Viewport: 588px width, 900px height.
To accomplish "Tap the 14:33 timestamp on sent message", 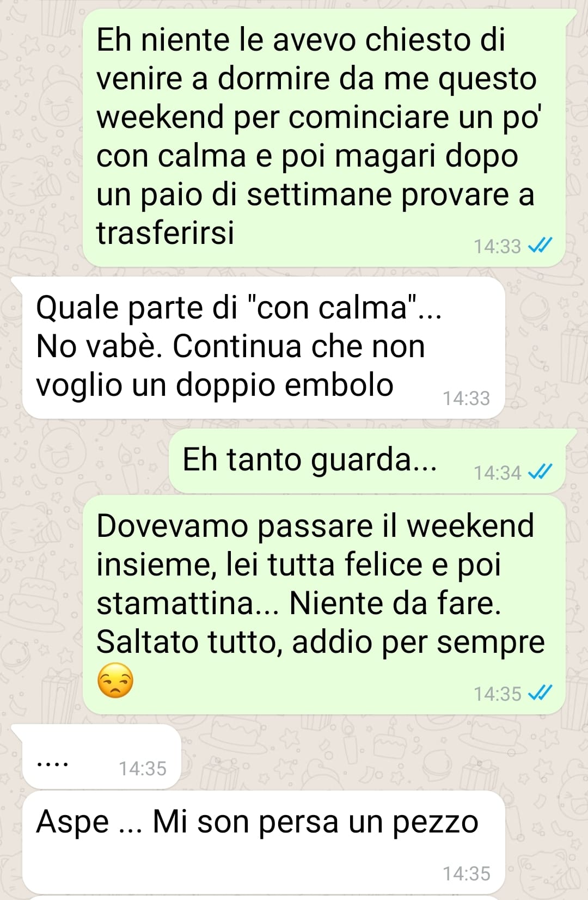I will click(497, 247).
